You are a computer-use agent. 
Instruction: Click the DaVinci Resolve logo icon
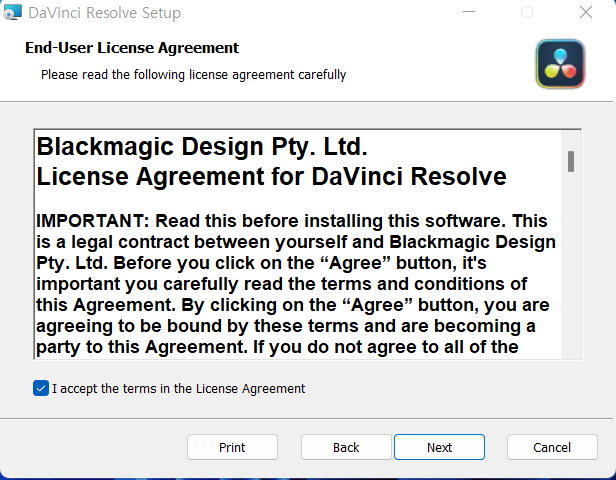[x=560, y=64]
